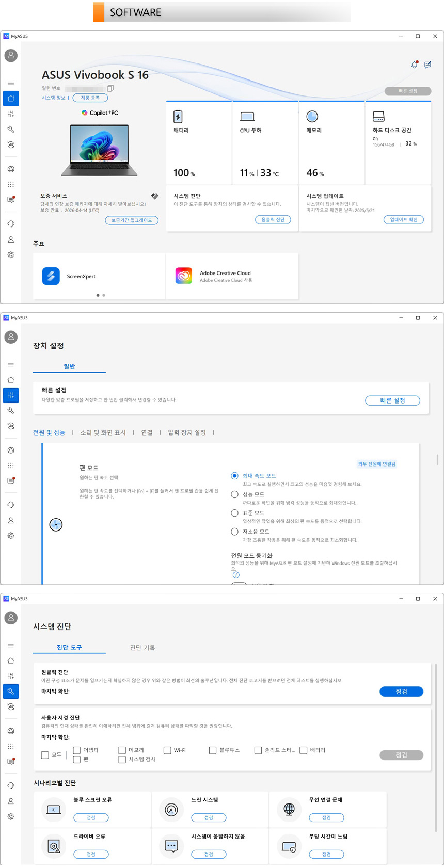444x868 pixels.
Task: Choose the 저소음 모드 radio option
Action: (234, 532)
